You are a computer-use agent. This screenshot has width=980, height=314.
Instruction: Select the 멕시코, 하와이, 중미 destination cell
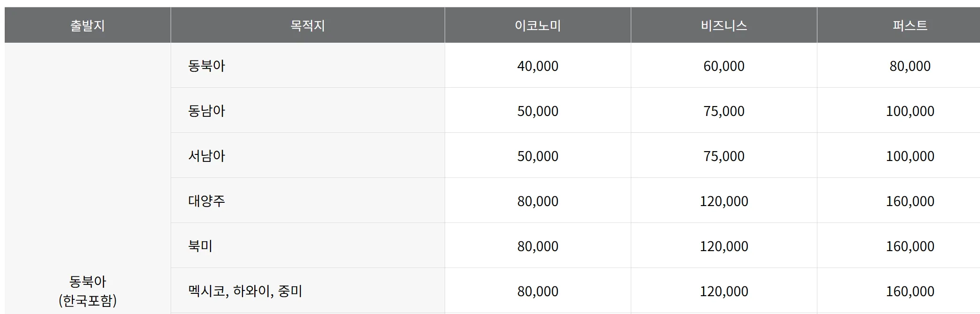click(x=245, y=291)
